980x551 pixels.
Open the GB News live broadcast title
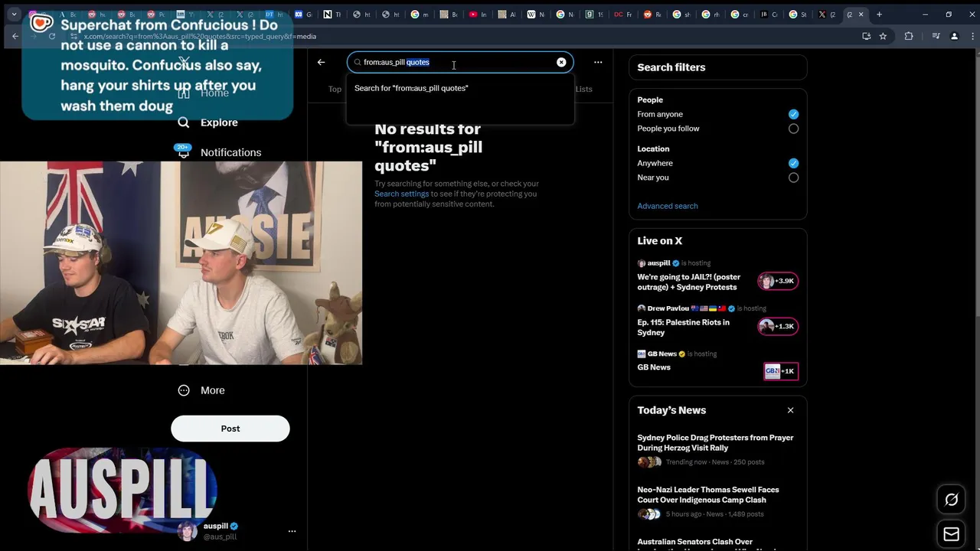(x=654, y=367)
